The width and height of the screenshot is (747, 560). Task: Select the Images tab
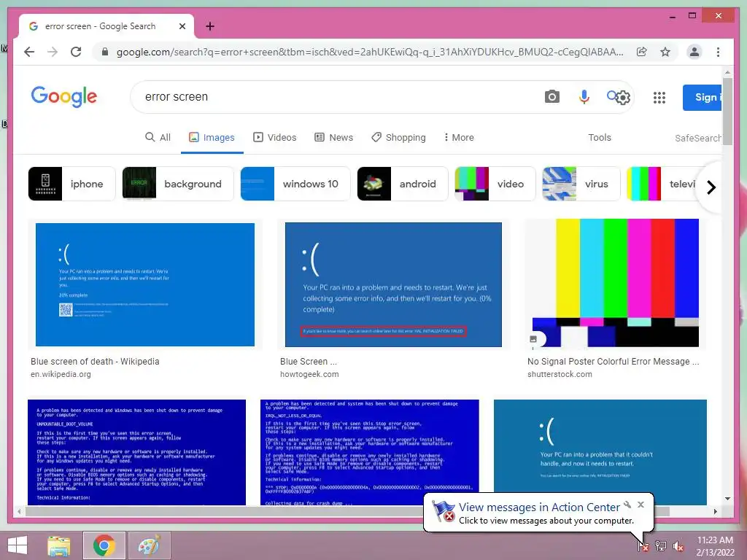coord(212,137)
